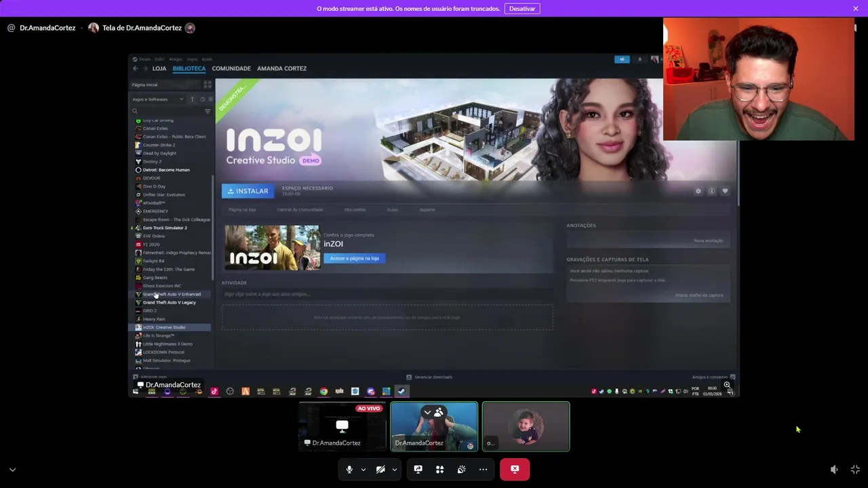
Task: Open the inZOI full game thumbnail
Action: [273, 248]
